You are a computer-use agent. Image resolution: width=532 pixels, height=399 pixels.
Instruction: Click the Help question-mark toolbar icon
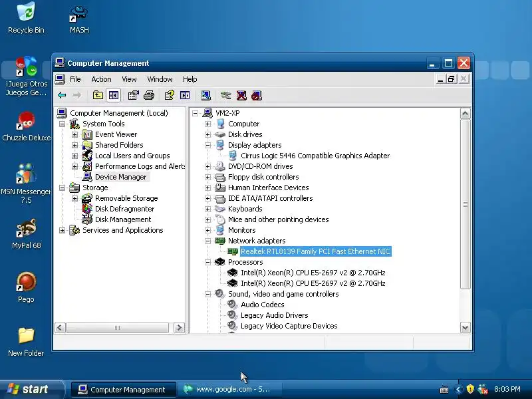170,95
